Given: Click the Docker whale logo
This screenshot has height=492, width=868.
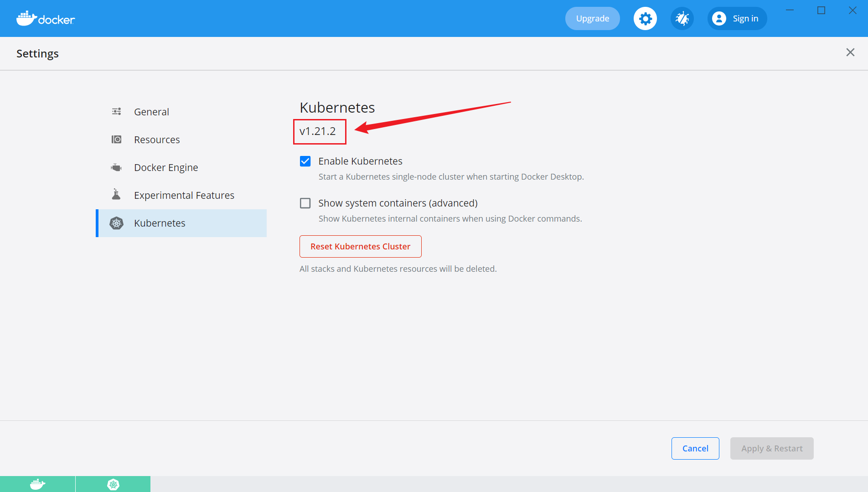Looking at the screenshot, I should pos(46,19).
